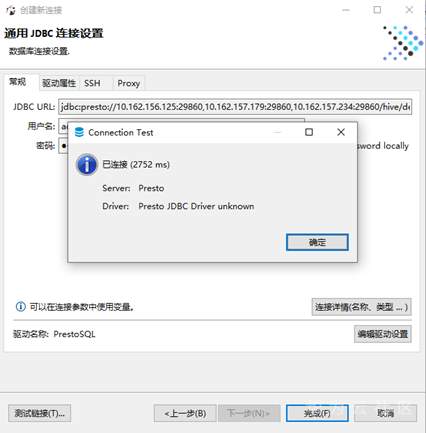
Task: Click into the JDBC URL field
Action: coord(235,107)
